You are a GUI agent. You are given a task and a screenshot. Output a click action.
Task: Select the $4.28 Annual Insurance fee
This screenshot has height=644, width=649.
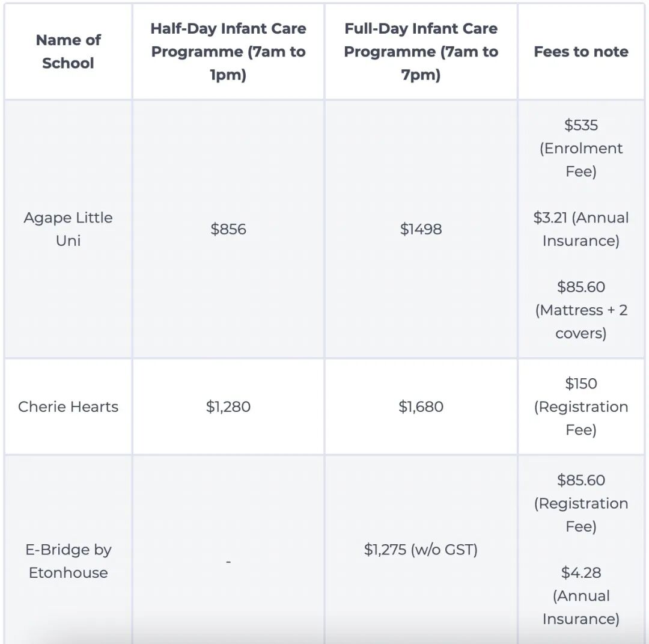[580, 572]
